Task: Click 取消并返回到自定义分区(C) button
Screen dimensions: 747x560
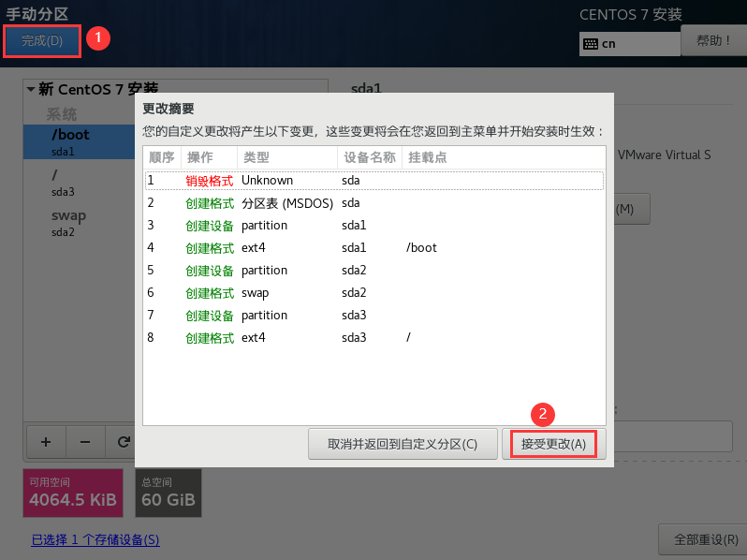Action: 403,444
